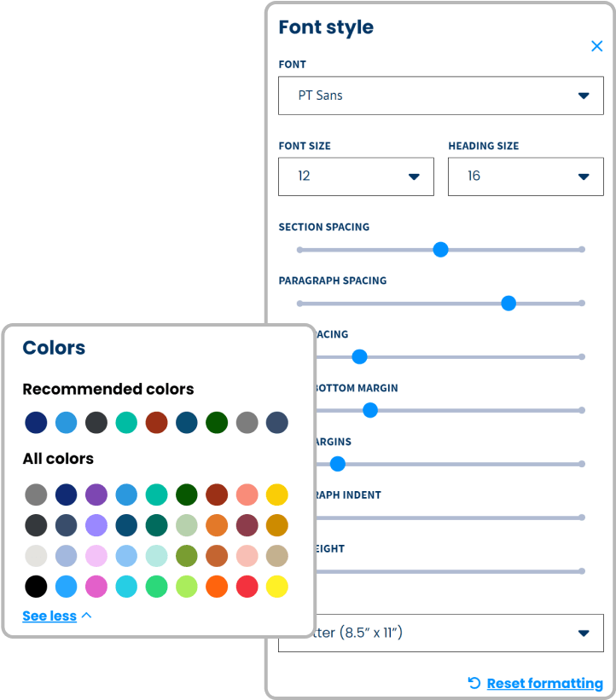The height and width of the screenshot is (700, 616).
Task: Click the Reset formatting link
Action: click(x=545, y=683)
